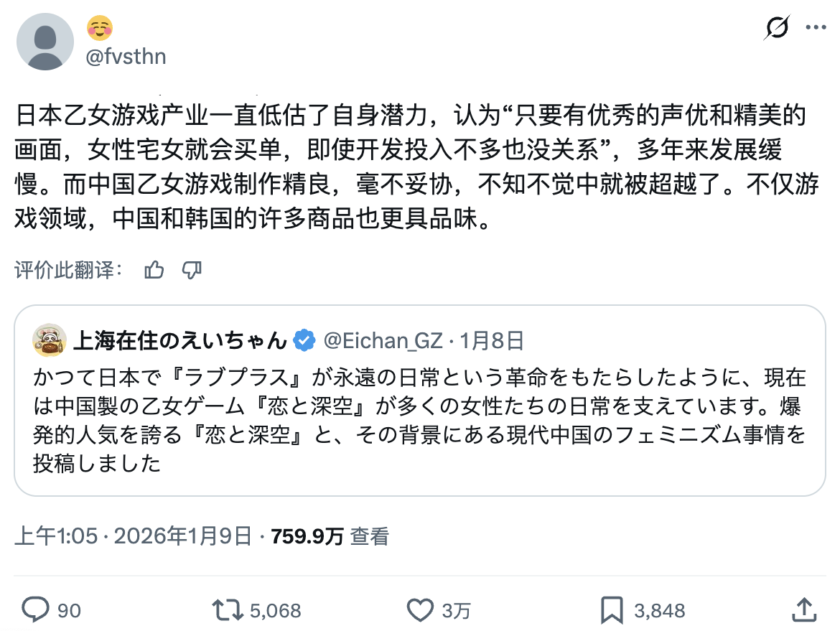This screenshot has width=840, height=631.
Task: Click the blushing emoji display name
Action: coord(100,28)
